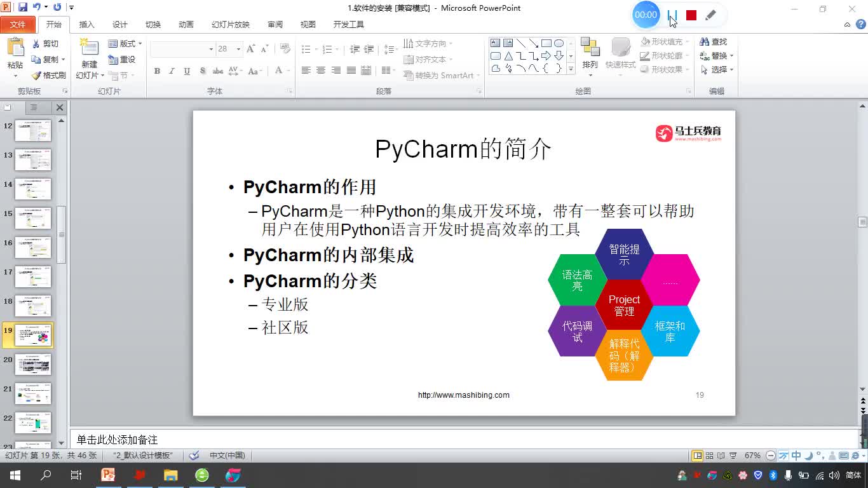
Task: Toggle text Shadow formatting
Action: coord(203,71)
